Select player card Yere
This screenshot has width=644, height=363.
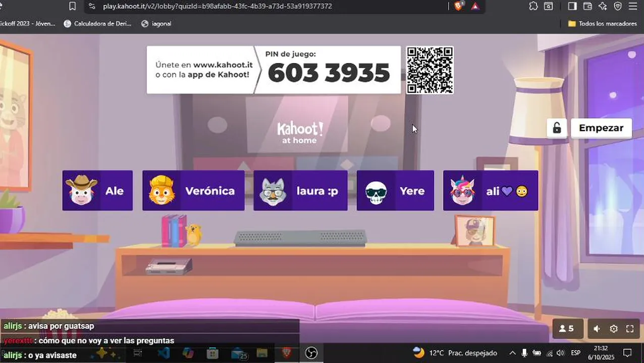pos(395,191)
